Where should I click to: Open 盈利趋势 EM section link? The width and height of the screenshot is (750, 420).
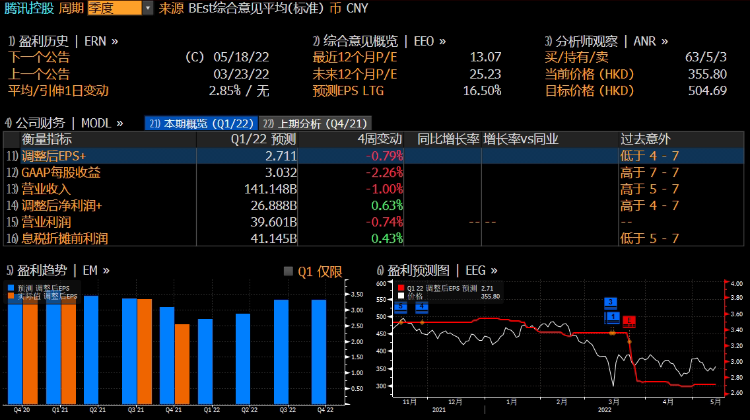click(58, 270)
